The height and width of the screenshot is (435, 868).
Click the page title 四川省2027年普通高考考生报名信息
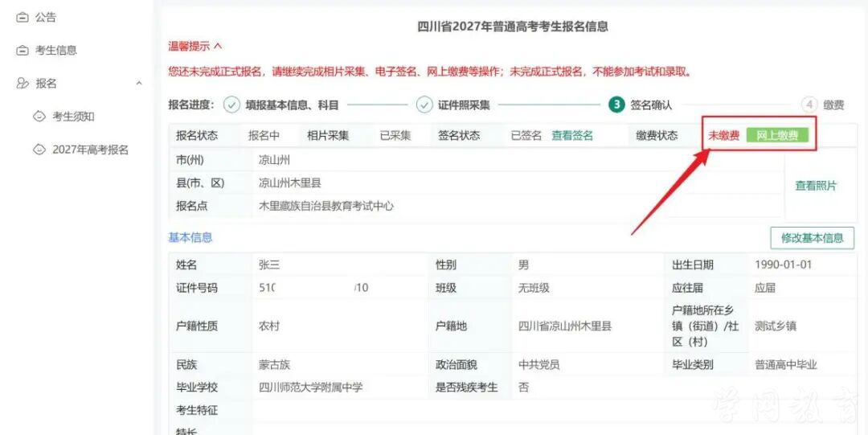point(513,26)
